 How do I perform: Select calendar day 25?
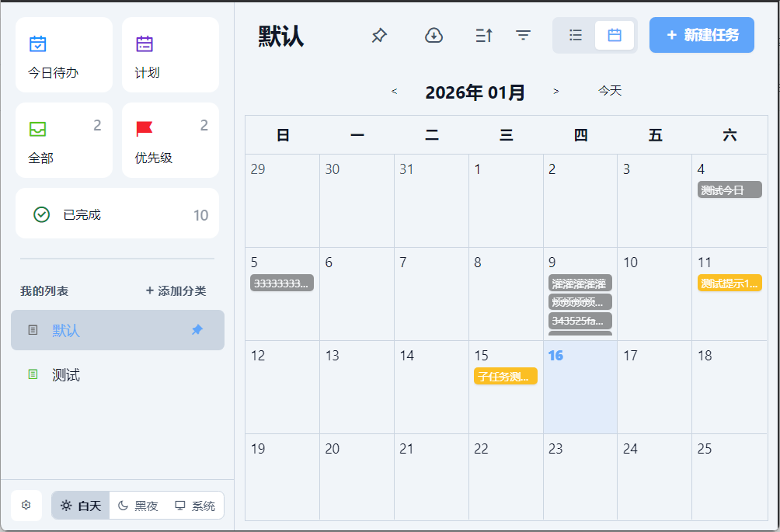[x=730, y=477]
